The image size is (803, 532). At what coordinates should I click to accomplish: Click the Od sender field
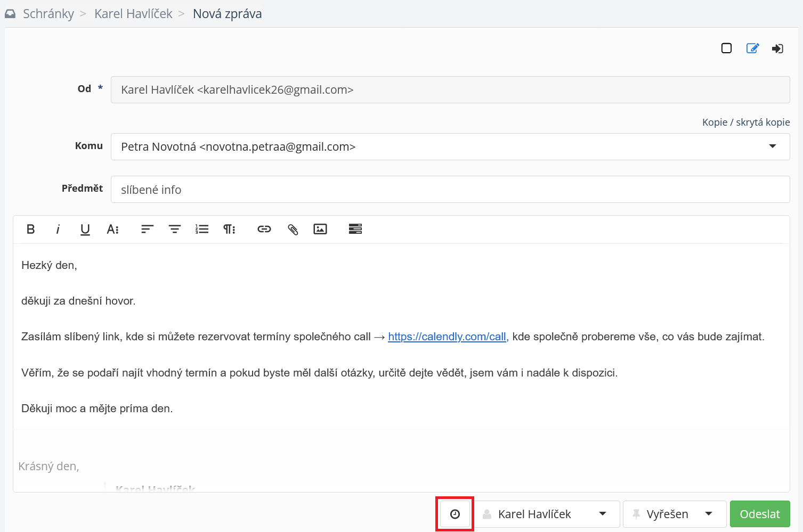450,89
